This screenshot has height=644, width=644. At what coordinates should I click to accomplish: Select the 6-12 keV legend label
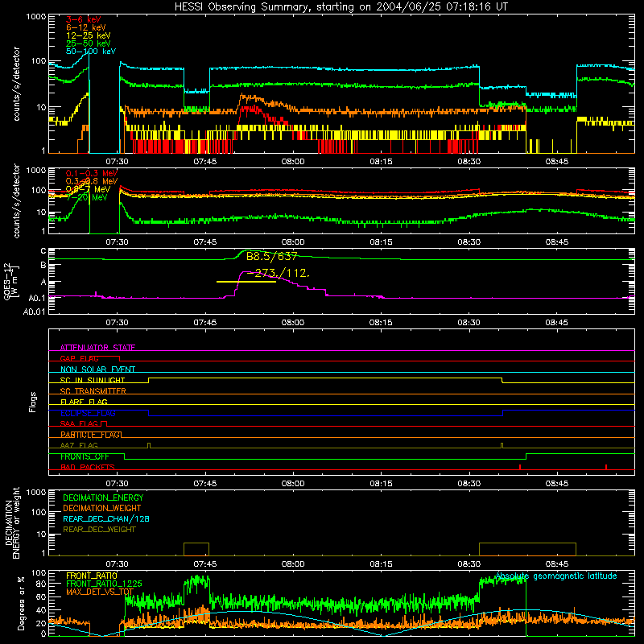[86, 27]
